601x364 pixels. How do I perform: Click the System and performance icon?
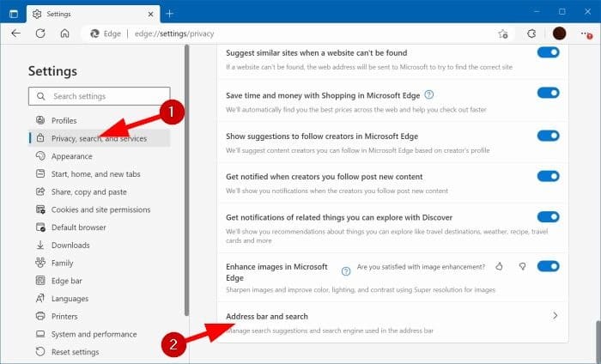click(x=40, y=334)
